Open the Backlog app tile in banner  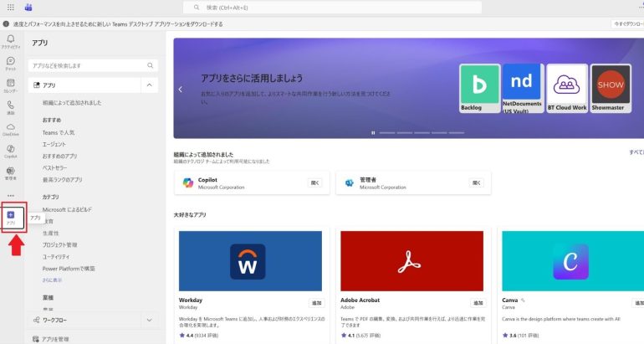(480, 88)
